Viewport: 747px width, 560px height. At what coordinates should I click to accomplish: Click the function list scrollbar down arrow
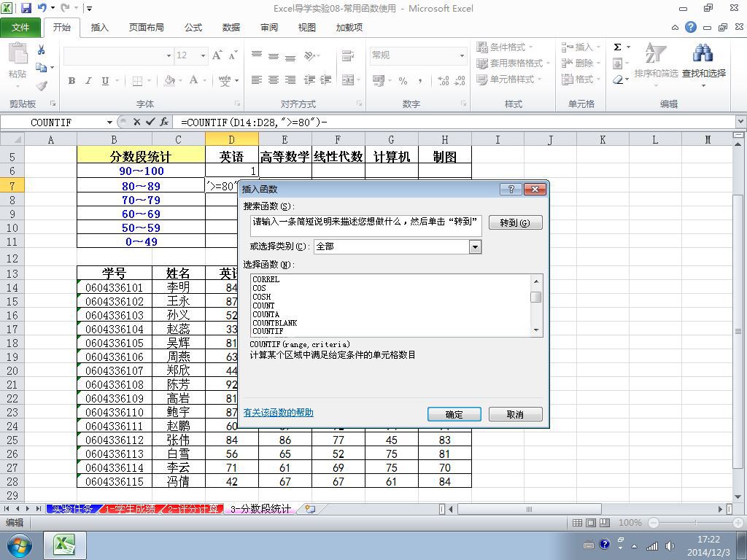[x=536, y=330]
